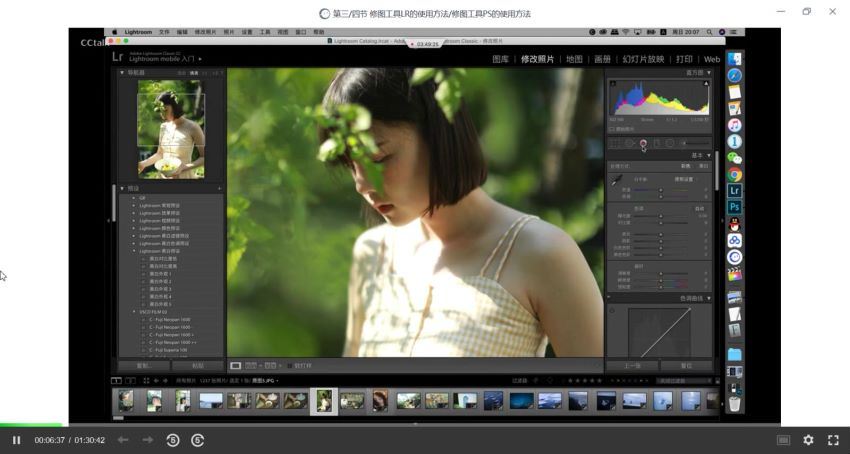Switch to 打印 Print module
Viewport: 850px width, 454px height.
click(684, 59)
